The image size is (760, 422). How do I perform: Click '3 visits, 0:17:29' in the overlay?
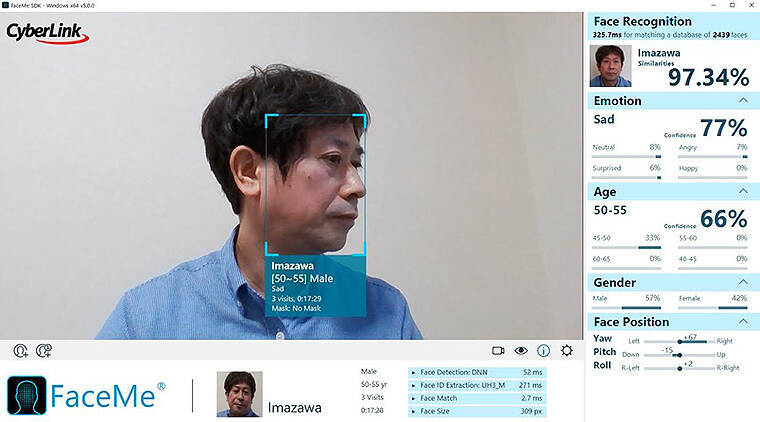pos(296,298)
